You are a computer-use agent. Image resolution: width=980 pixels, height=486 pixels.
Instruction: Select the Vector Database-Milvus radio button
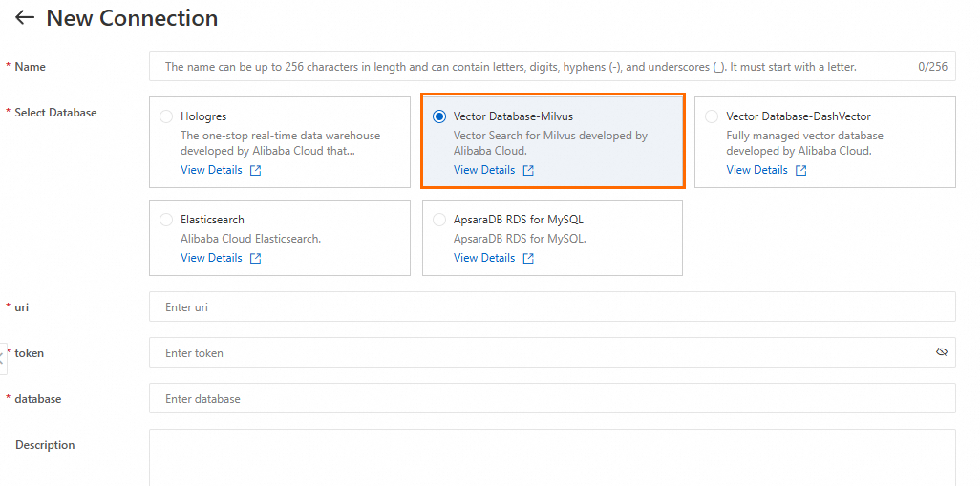pos(439,116)
